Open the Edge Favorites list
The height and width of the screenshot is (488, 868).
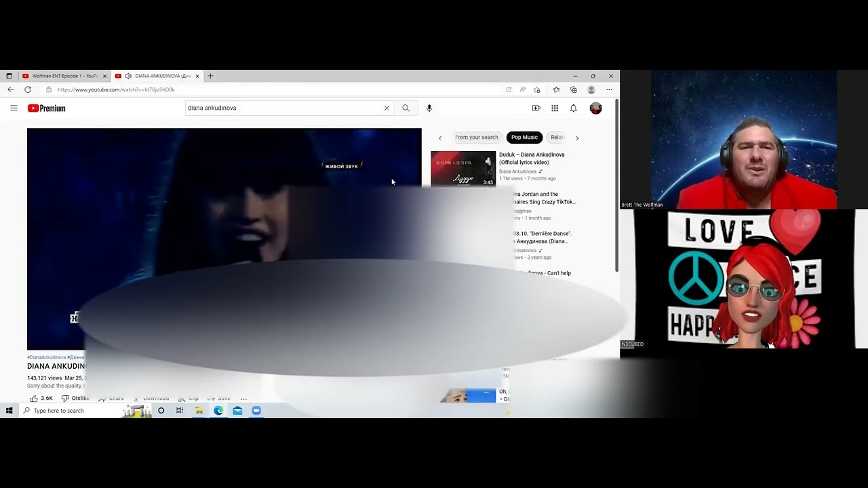pos(556,89)
